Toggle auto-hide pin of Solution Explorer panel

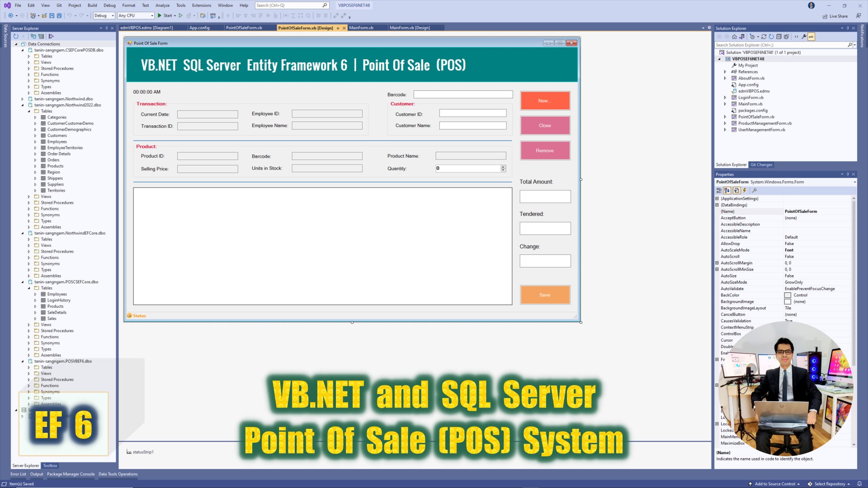click(848, 28)
